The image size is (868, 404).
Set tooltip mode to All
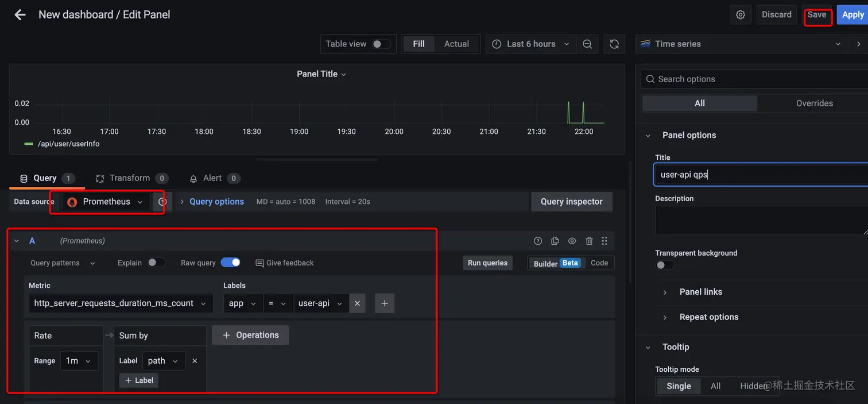(x=715, y=386)
